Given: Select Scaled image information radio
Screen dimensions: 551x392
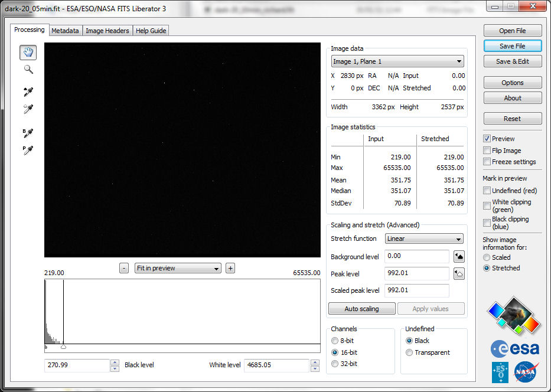Looking at the screenshot, I should (x=487, y=257).
